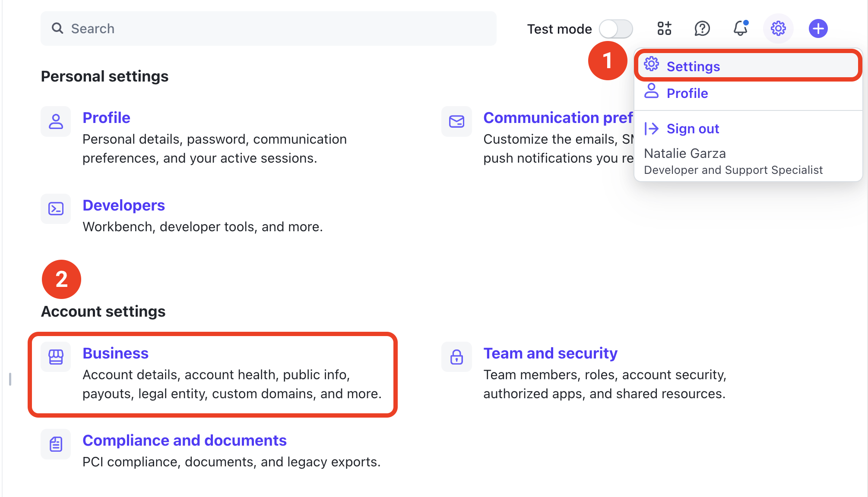
Task: Open Business account settings
Action: tap(115, 353)
